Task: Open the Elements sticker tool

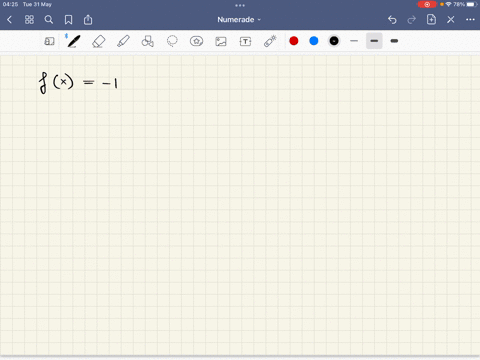Action: [x=196, y=41]
